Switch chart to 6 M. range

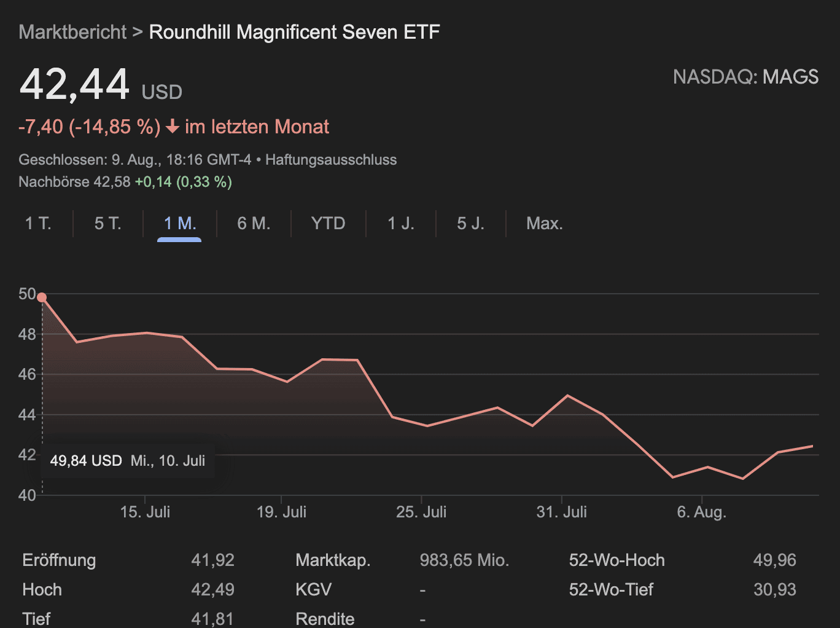[254, 223]
